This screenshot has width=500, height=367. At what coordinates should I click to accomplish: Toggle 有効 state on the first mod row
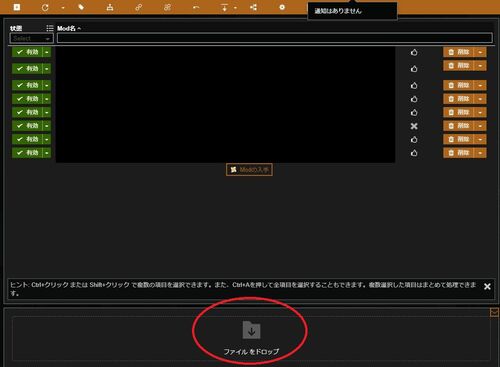click(27, 52)
